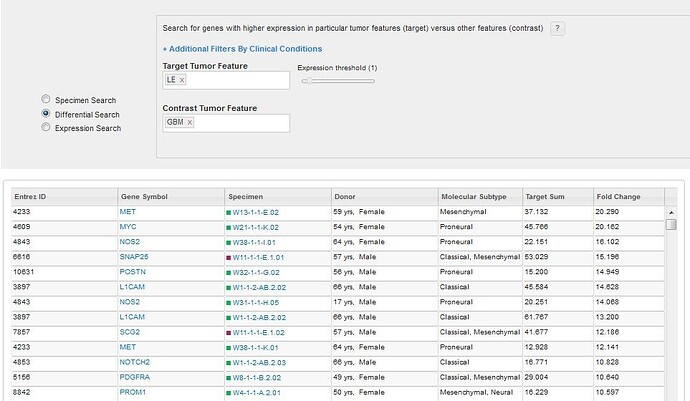Open the SCG2 gene link
The height and width of the screenshot is (401, 690).
(x=129, y=332)
